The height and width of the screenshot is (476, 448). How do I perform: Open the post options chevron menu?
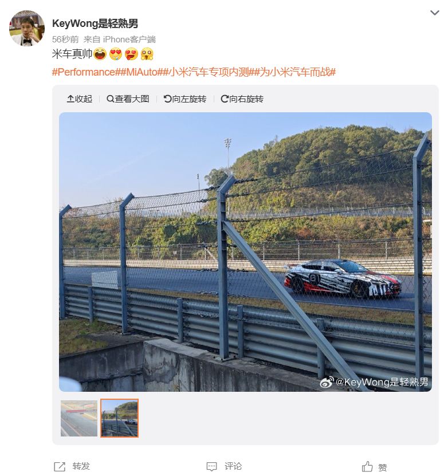[435, 13]
